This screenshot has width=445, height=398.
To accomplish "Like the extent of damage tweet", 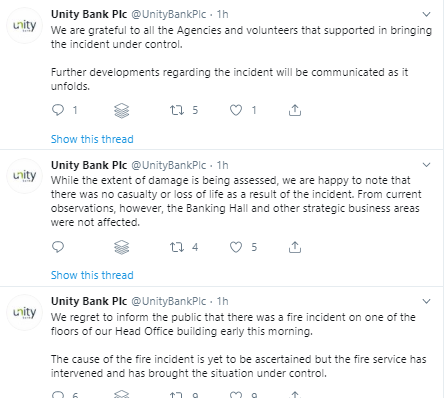I will click(236, 247).
